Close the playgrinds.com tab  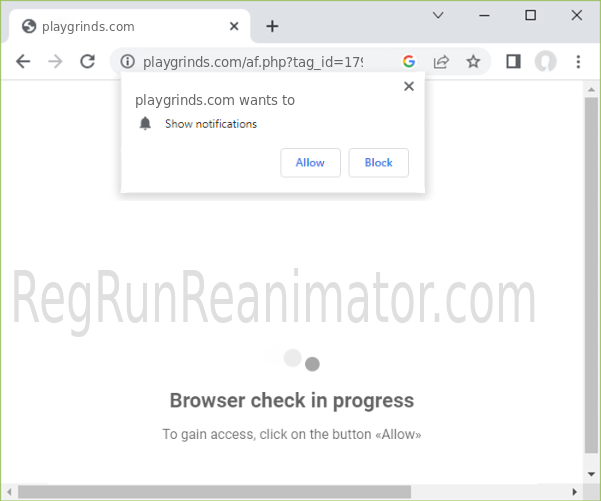pos(231,26)
